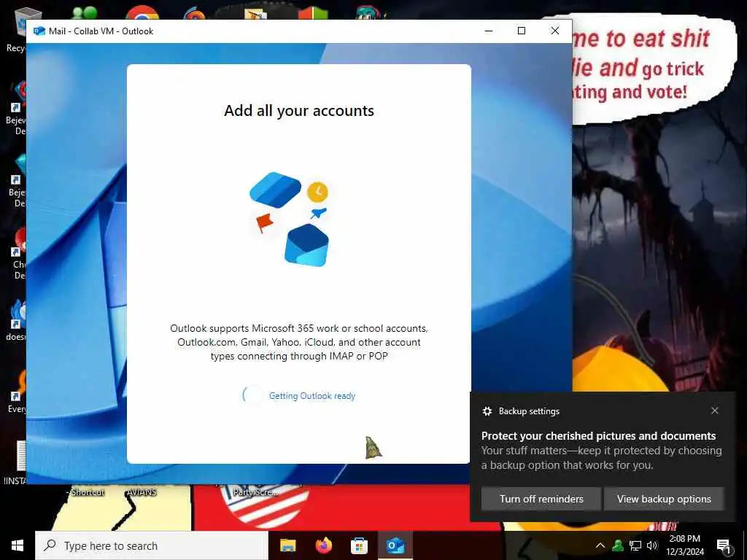Minimize the Outlook window

coord(488,31)
